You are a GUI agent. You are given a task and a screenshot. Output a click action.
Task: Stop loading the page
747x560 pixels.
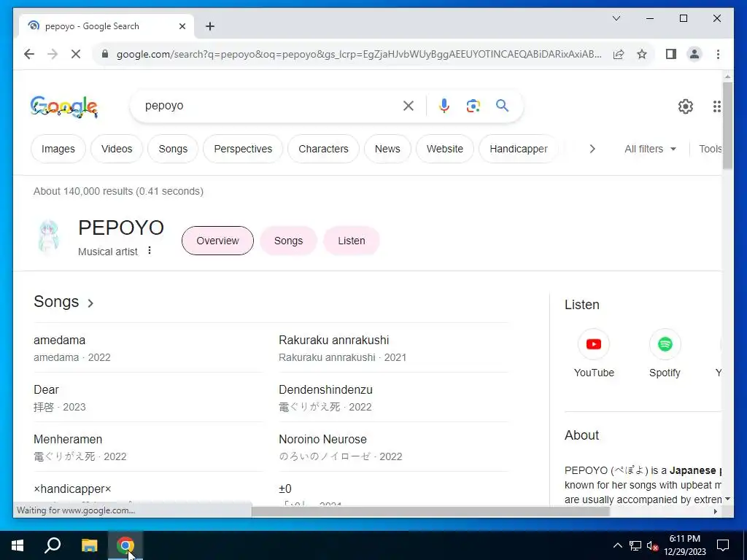[76, 54]
